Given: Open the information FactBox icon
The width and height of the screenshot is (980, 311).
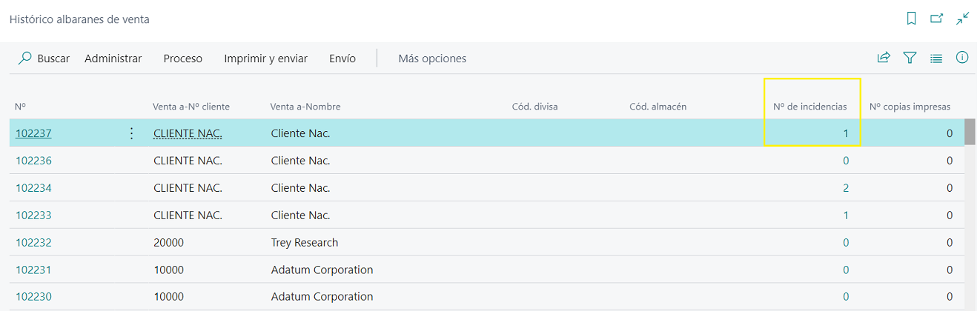Looking at the screenshot, I should pos(962,58).
